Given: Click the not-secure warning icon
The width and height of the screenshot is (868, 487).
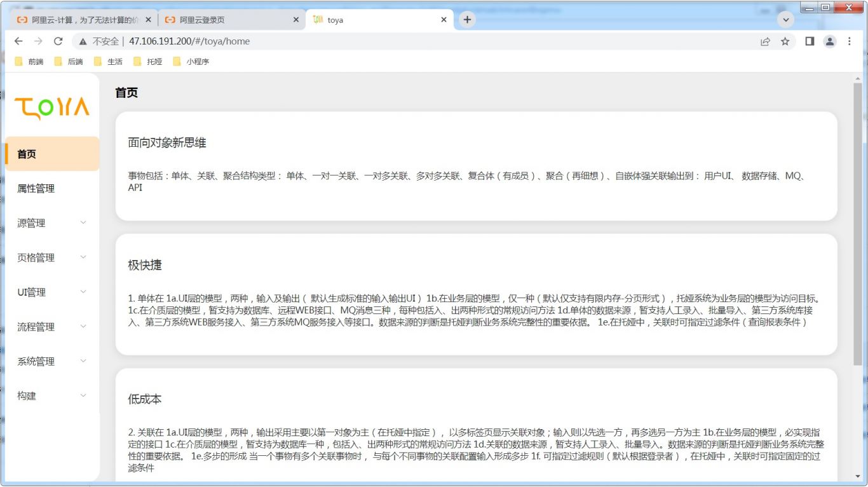Looking at the screenshot, I should 83,41.
